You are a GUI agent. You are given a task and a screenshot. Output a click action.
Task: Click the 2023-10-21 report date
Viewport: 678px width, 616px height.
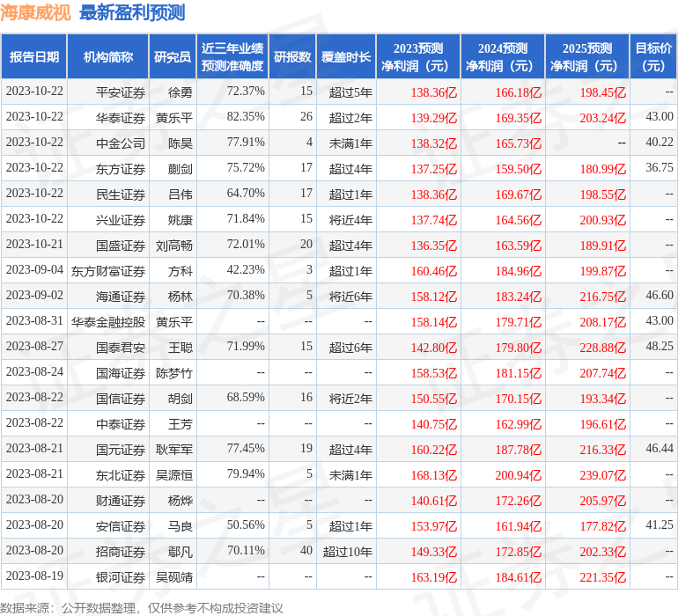tap(34, 245)
